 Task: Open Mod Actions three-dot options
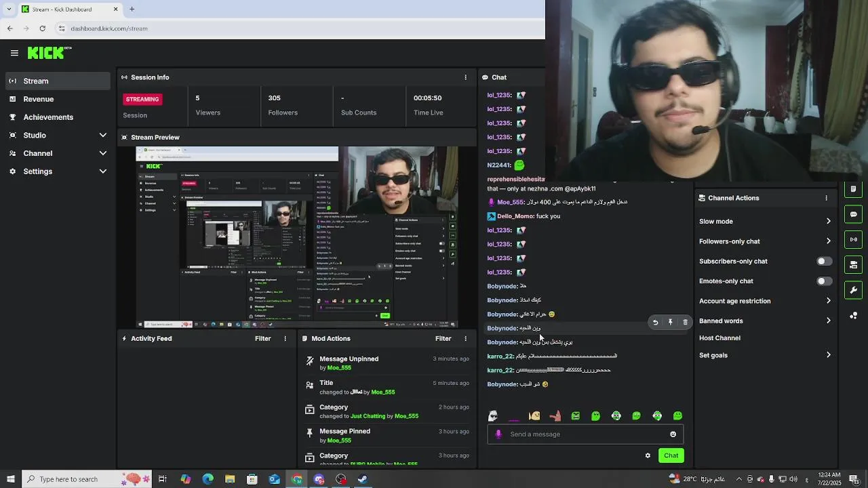coord(465,338)
